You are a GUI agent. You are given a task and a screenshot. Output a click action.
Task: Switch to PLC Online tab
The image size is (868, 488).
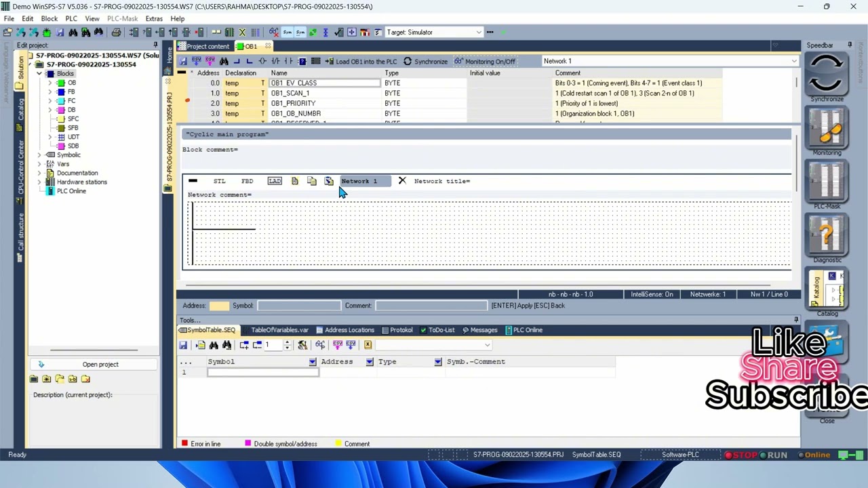click(x=523, y=330)
